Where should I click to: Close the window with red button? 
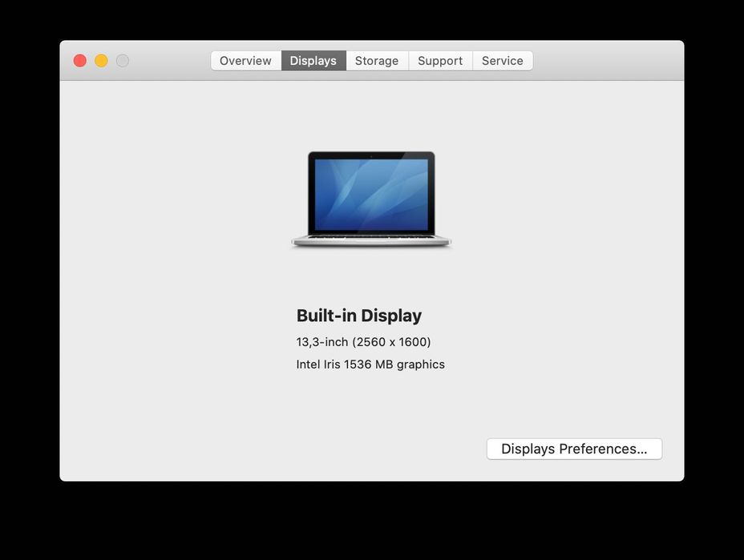click(79, 61)
